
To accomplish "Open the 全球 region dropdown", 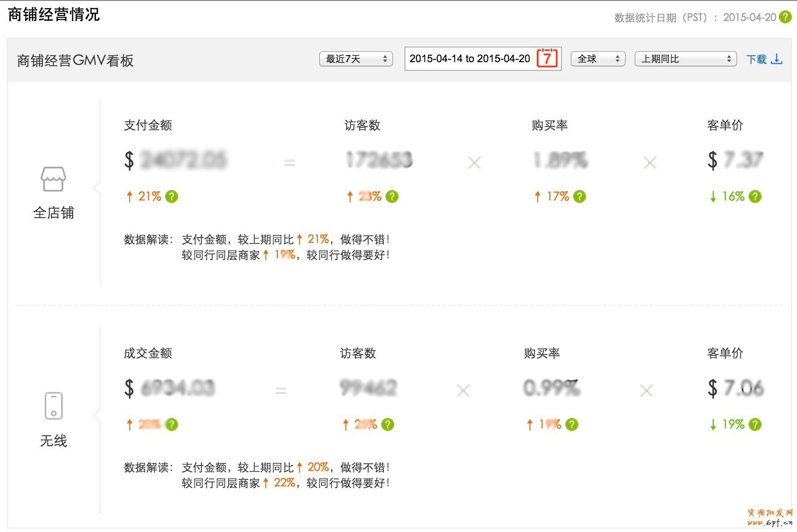I will tap(598, 59).
